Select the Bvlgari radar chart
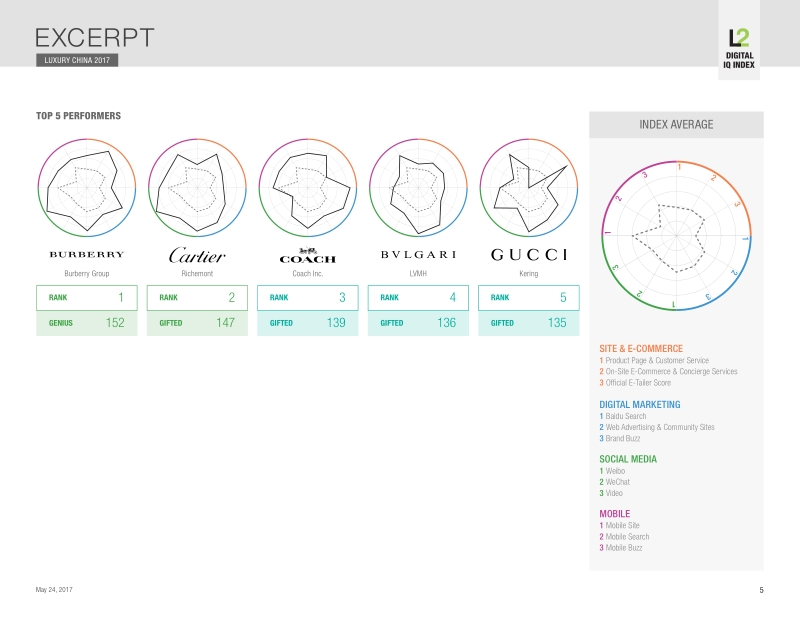Screen dimensions: 800x619 coord(418,187)
